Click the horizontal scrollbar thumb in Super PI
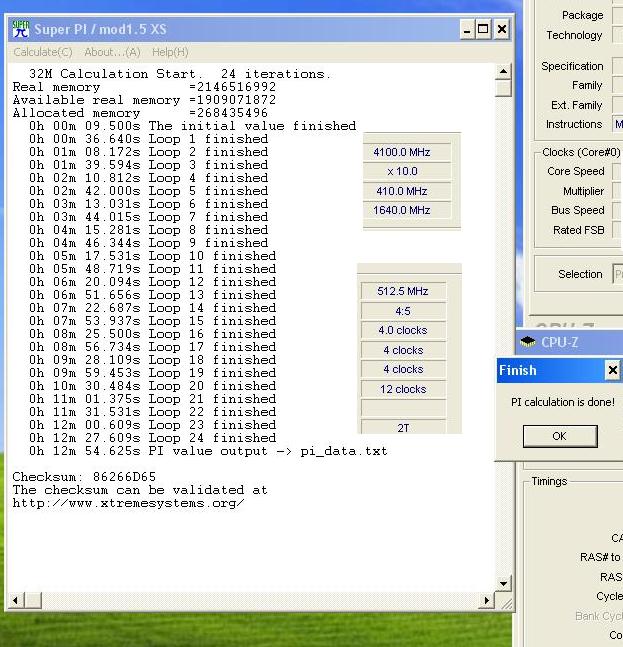Viewport: 623px width, 647px height. pyautogui.click(x=33, y=600)
